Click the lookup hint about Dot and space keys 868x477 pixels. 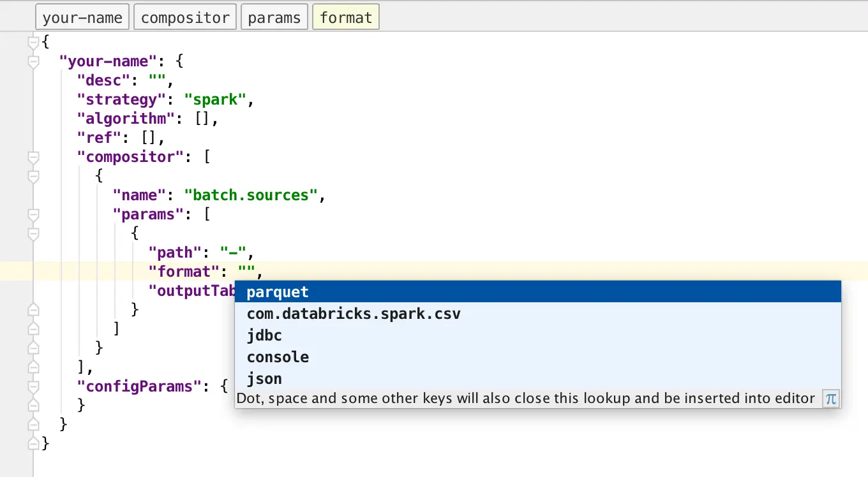526,399
